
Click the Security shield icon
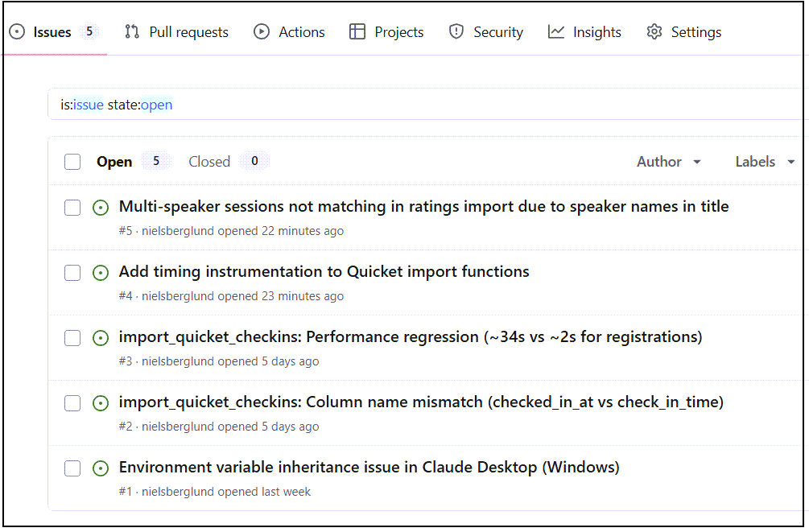point(456,32)
